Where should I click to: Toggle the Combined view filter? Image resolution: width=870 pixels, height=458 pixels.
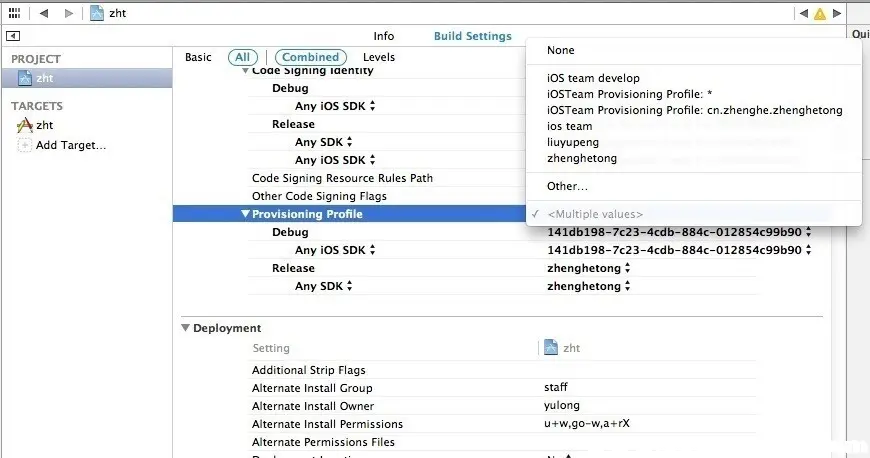(311, 57)
